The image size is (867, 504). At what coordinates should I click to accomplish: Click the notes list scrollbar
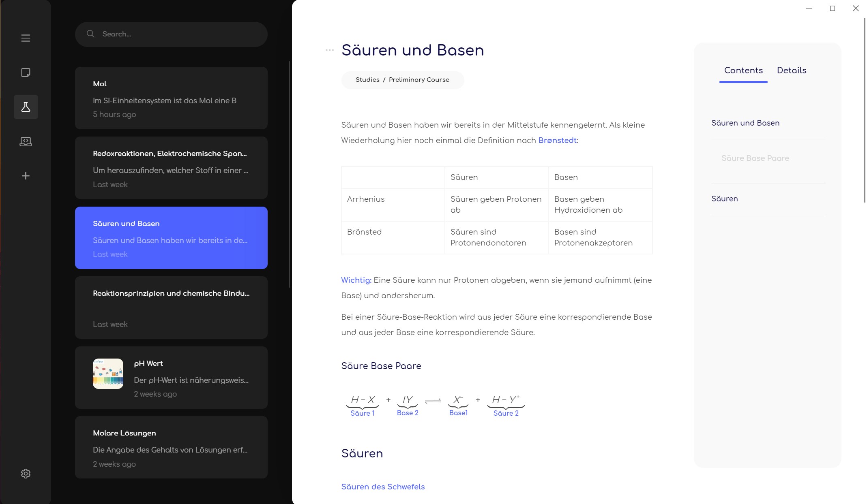click(289, 174)
